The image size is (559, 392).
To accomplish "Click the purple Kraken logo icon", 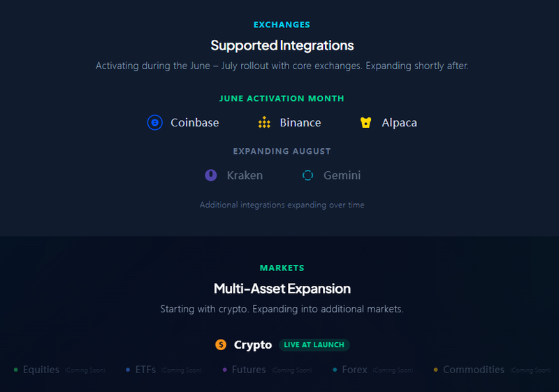I will tap(211, 175).
